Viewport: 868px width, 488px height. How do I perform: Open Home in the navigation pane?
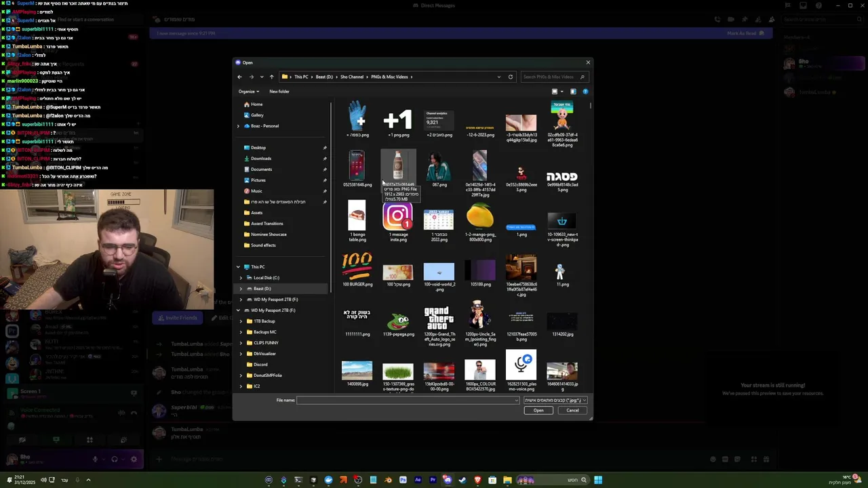pyautogui.click(x=256, y=104)
